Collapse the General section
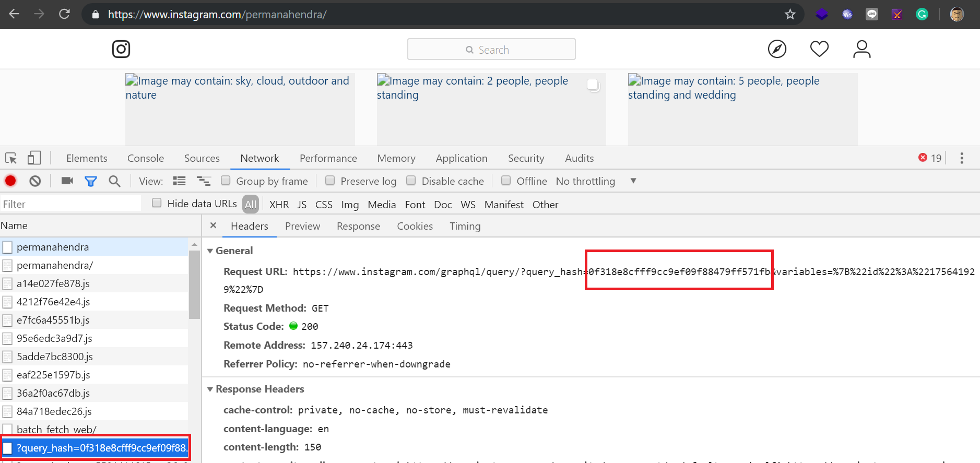The height and width of the screenshot is (463, 980). [210, 251]
